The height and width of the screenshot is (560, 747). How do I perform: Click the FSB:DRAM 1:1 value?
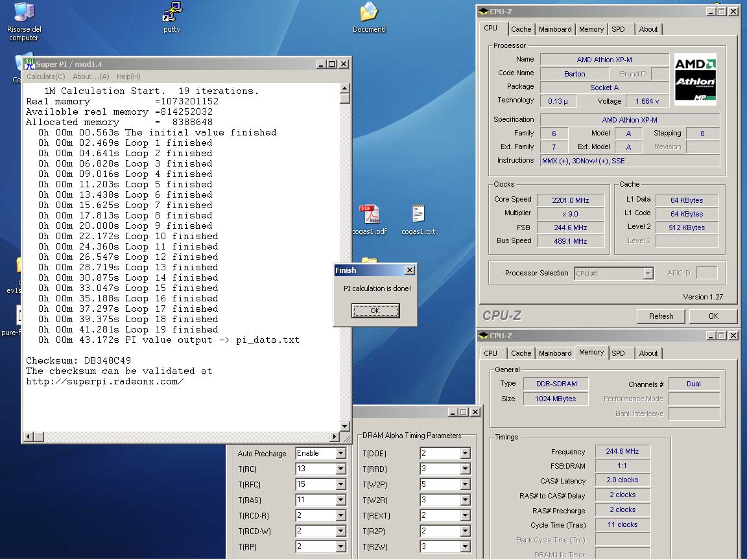tap(622, 466)
